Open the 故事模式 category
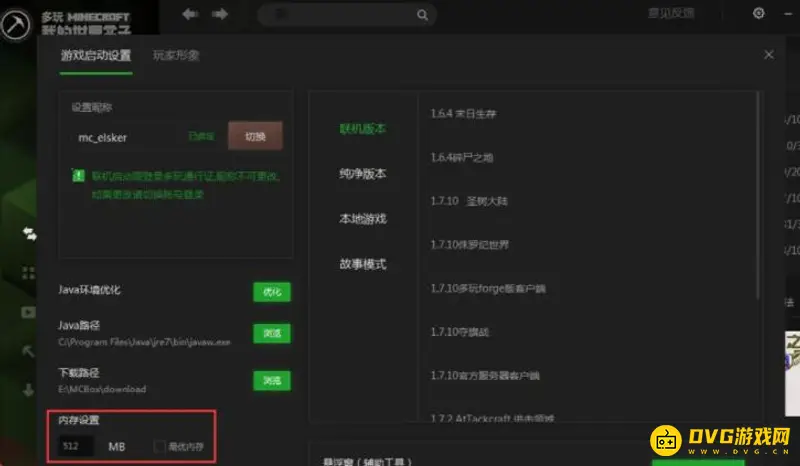This screenshot has width=800, height=466. coord(362,264)
